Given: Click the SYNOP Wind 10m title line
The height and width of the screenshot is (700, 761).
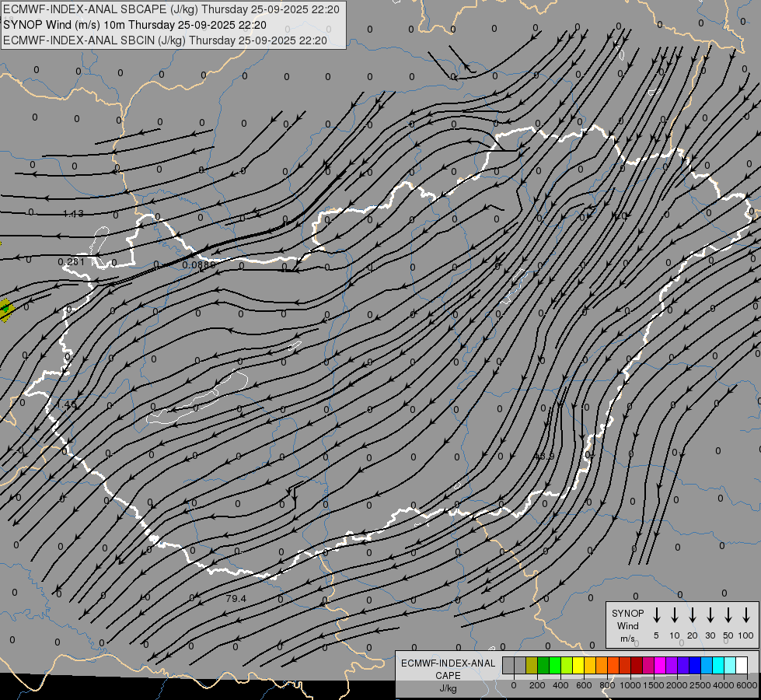Looking at the screenshot, I should coord(134,25).
